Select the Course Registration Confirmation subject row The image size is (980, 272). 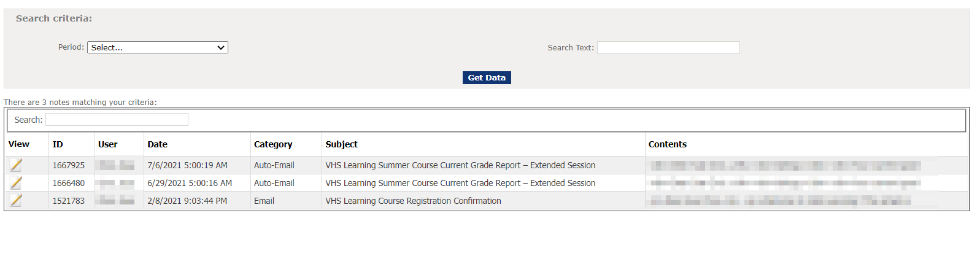coord(413,201)
